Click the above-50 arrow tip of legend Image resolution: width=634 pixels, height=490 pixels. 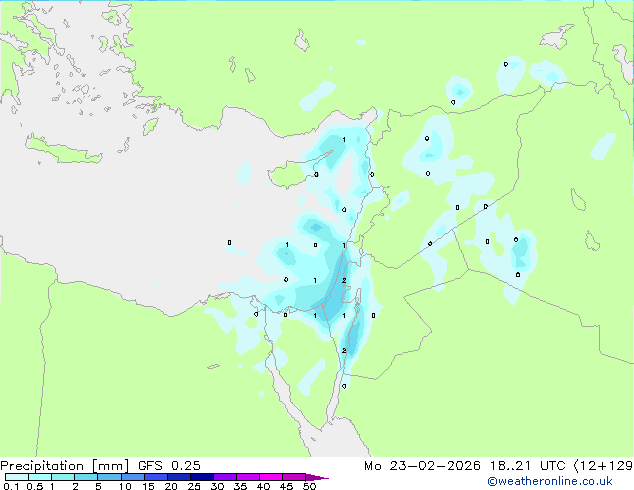point(317,477)
